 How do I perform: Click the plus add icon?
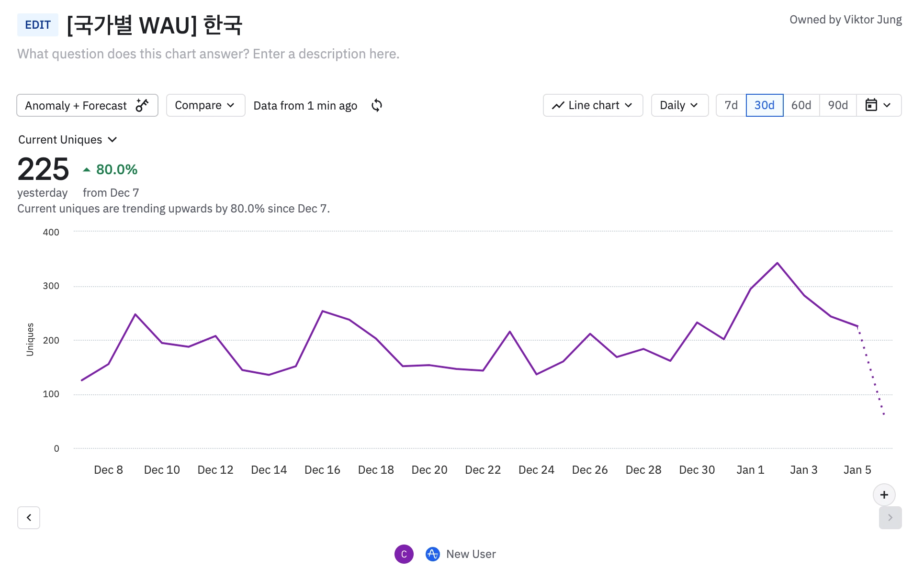884,495
